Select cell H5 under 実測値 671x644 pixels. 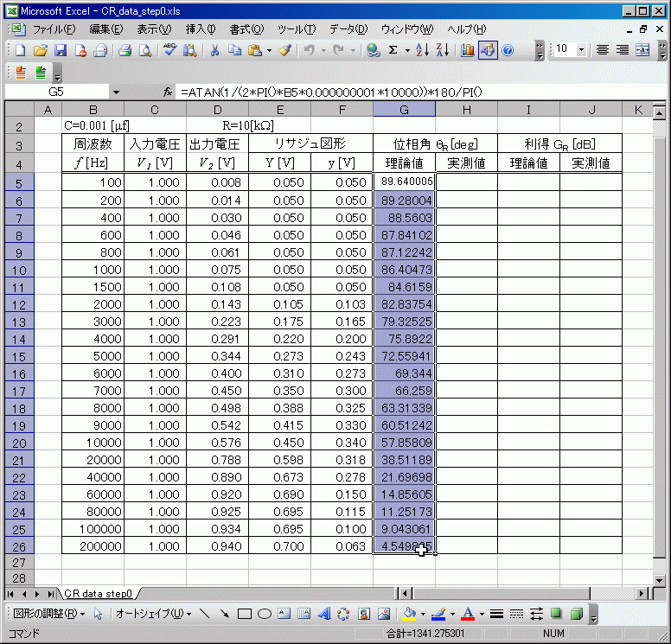tap(466, 182)
